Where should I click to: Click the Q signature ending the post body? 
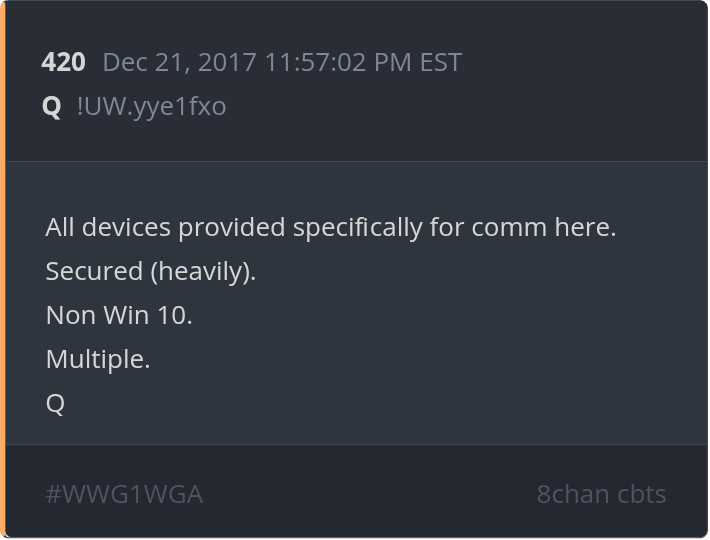55,403
